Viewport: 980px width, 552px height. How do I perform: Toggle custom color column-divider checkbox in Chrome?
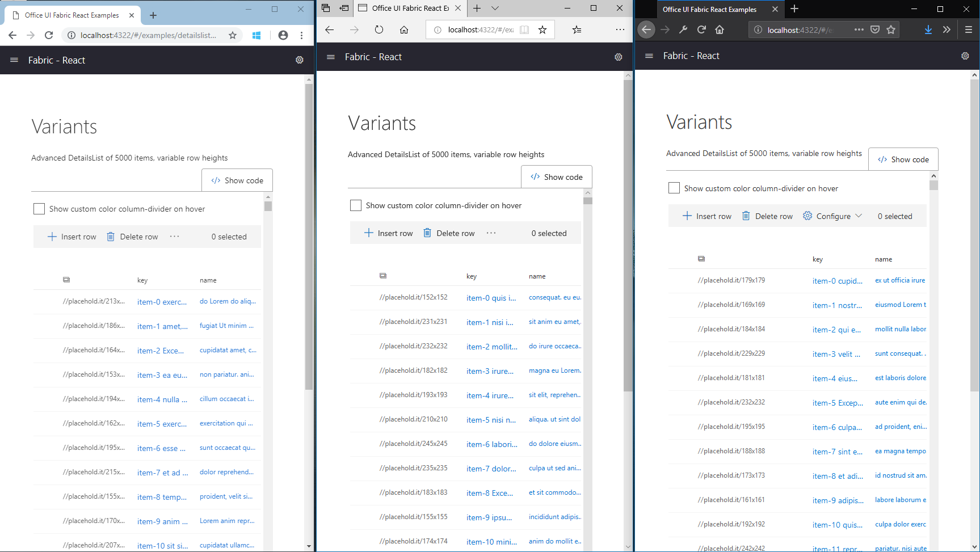(x=39, y=209)
